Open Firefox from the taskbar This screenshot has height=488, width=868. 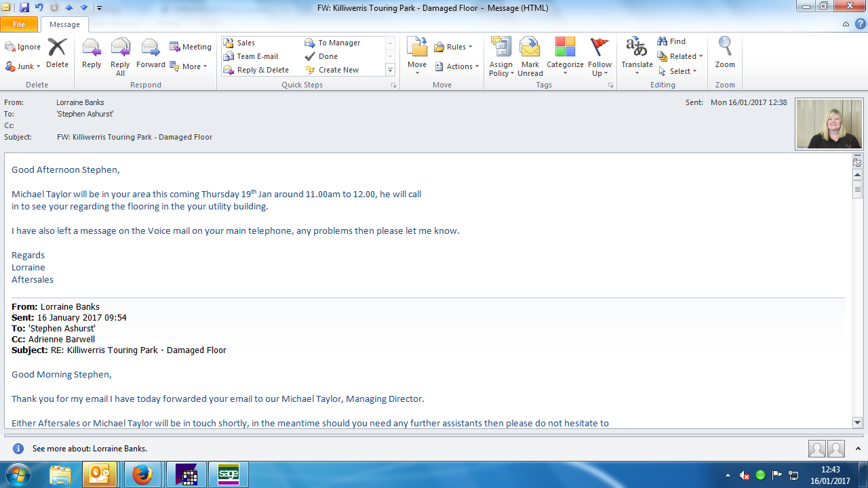[x=142, y=475]
